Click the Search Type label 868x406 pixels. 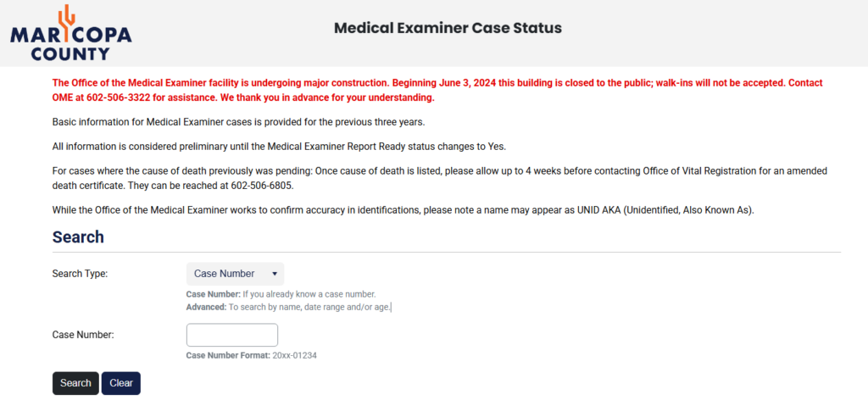(x=81, y=274)
